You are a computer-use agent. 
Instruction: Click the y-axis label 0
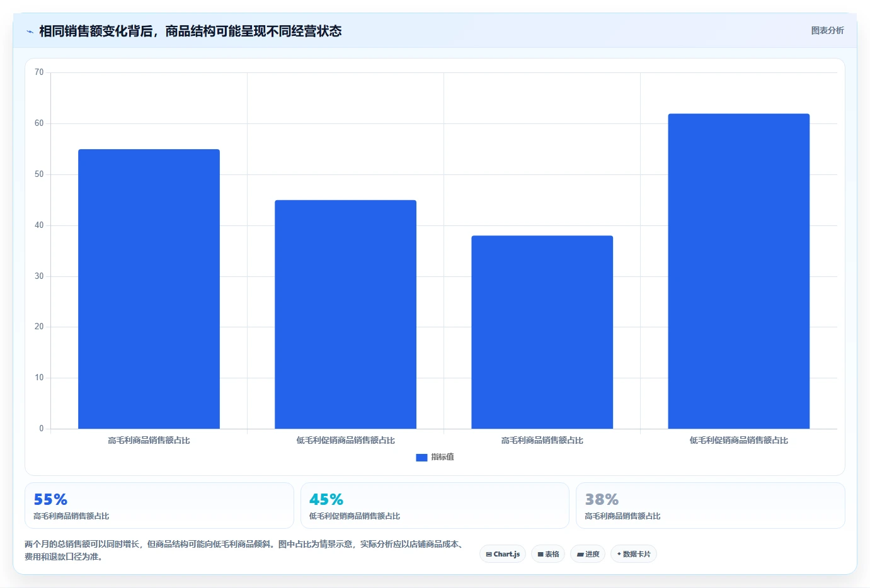tap(42, 429)
